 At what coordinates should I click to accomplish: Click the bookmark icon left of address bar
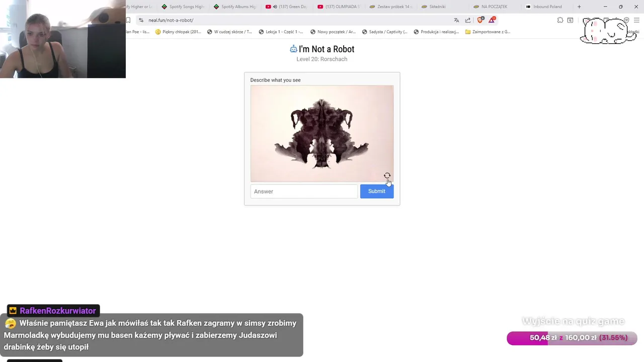tap(128, 20)
